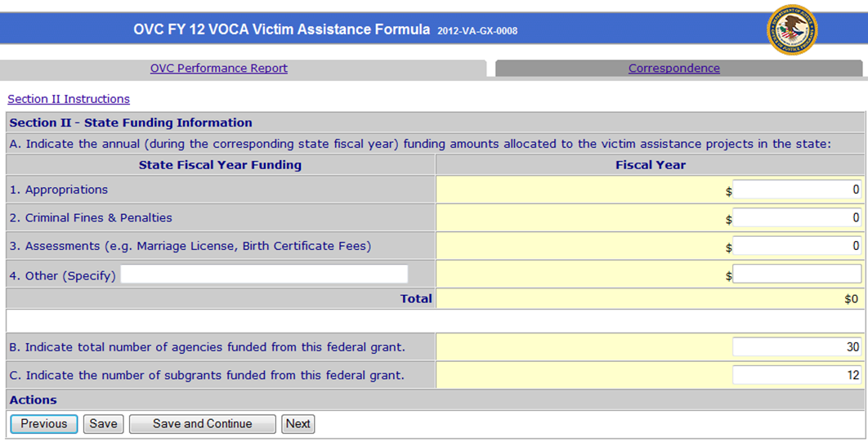Viewport: 868px width, 442px height.
Task: Click the Fiscal Year column header
Action: coord(650,165)
